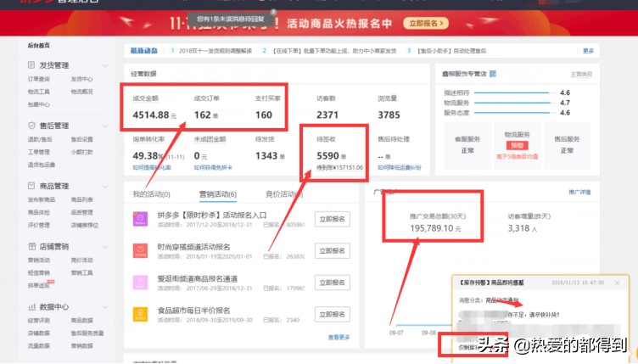
Task: Open the 更多 news link
Action: click(588, 51)
